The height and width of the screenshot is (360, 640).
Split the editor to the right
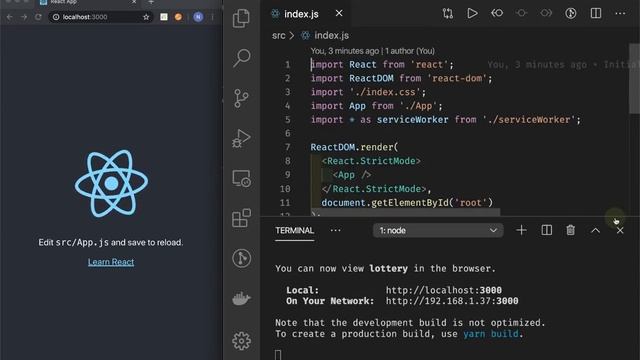[596, 13]
